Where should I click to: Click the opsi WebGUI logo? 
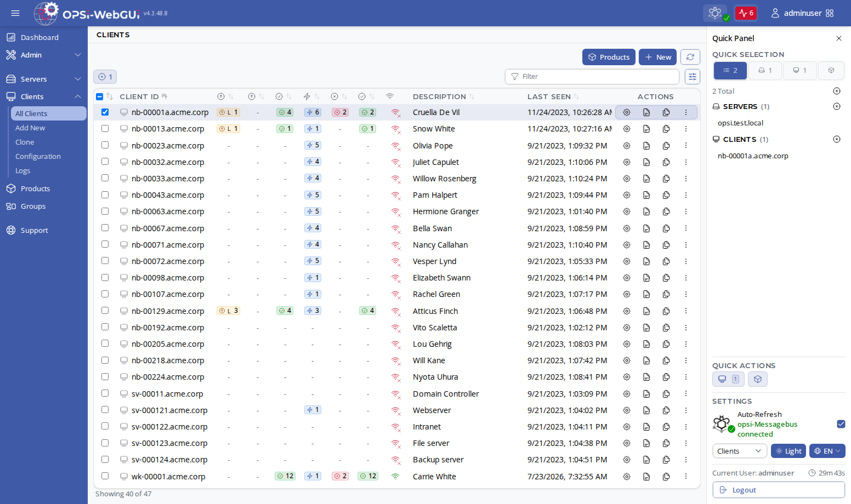(x=87, y=13)
